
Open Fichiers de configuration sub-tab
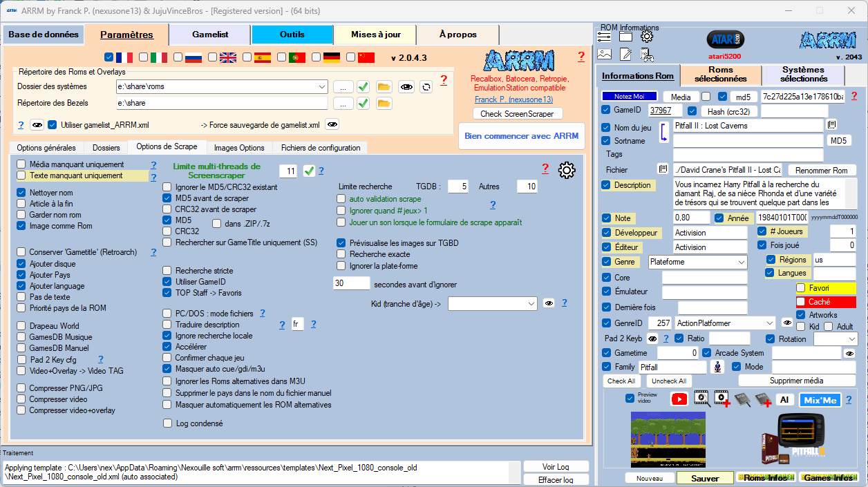click(321, 148)
